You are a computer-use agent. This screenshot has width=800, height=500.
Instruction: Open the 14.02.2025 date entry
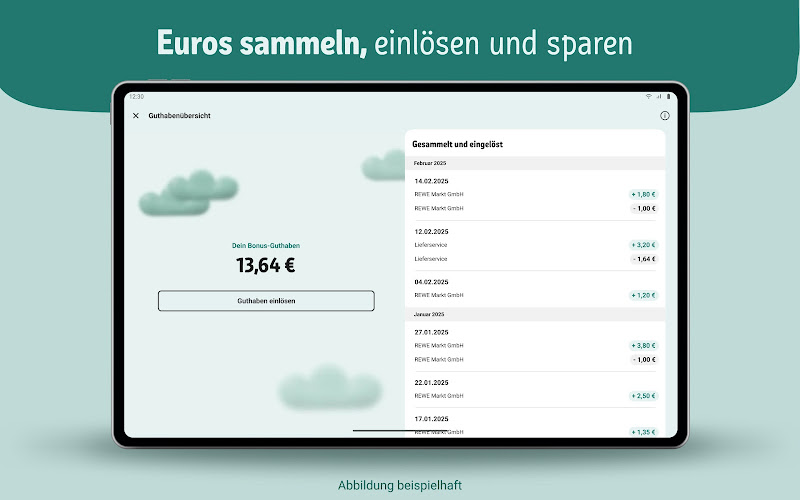(x=432, y=181)
